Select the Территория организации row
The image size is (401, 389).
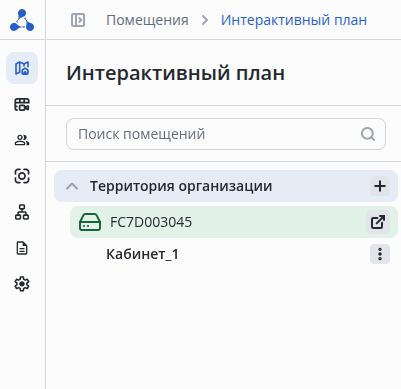tap(226, 186)
